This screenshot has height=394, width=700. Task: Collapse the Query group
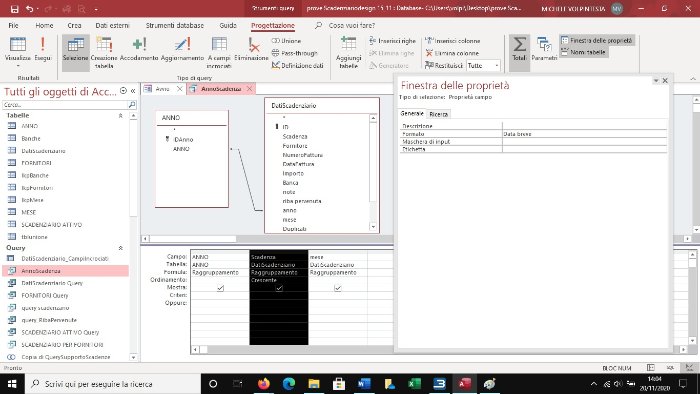click(121, 248)
